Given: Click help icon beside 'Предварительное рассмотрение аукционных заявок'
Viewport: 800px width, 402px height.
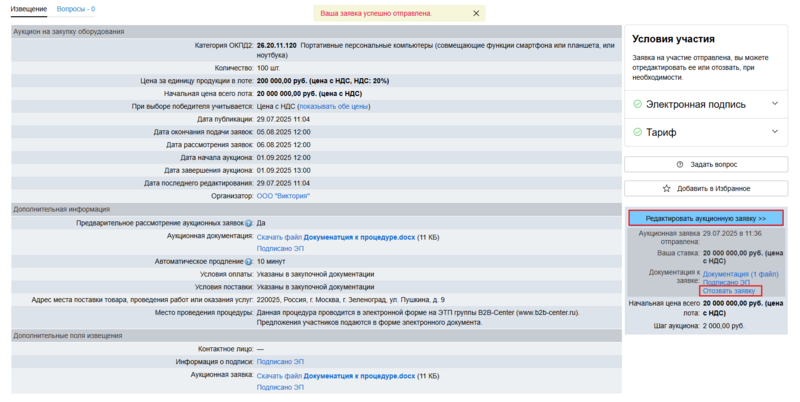Looking at the screenshot, I should coord(247,223).
